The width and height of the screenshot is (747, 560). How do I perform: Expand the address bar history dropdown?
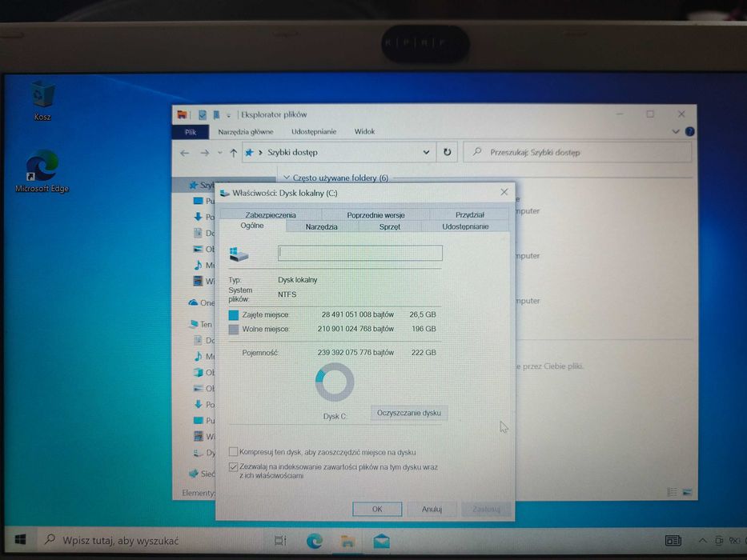pyautogui.click(x=426, y=152)
